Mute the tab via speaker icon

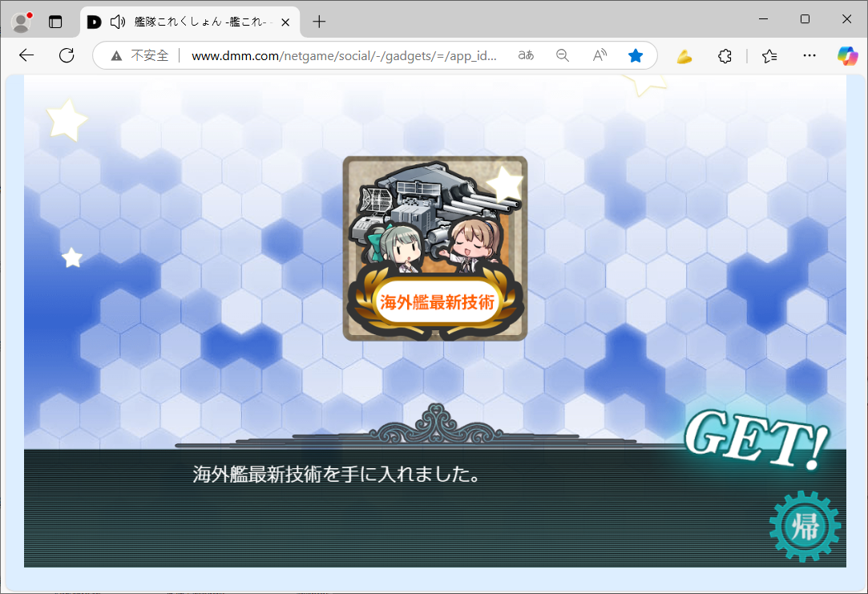click(x=117, y=22)
